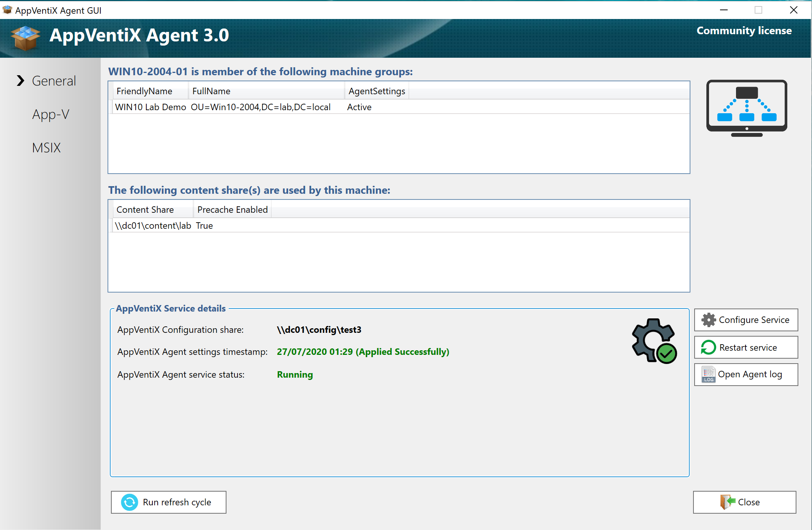
Task: Close the window with title bar X
Action: tap(794, 10)
